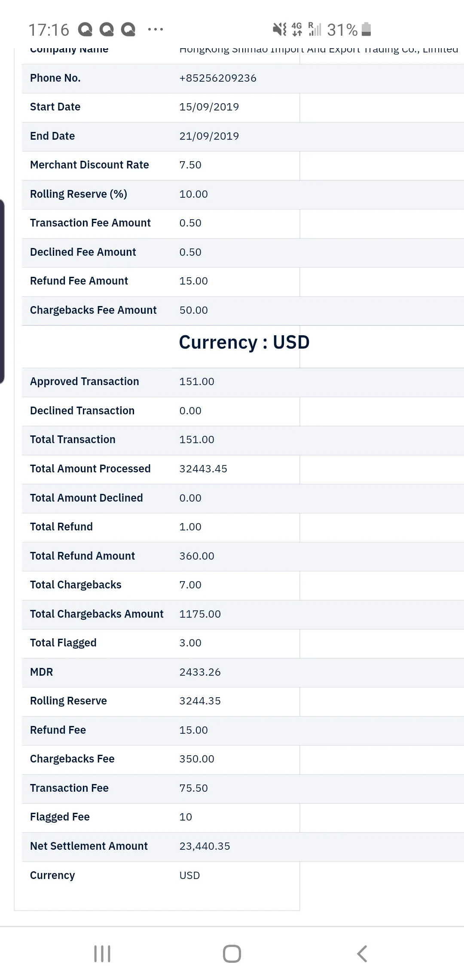Tap the phone number +85256209236

pos(218,78)
